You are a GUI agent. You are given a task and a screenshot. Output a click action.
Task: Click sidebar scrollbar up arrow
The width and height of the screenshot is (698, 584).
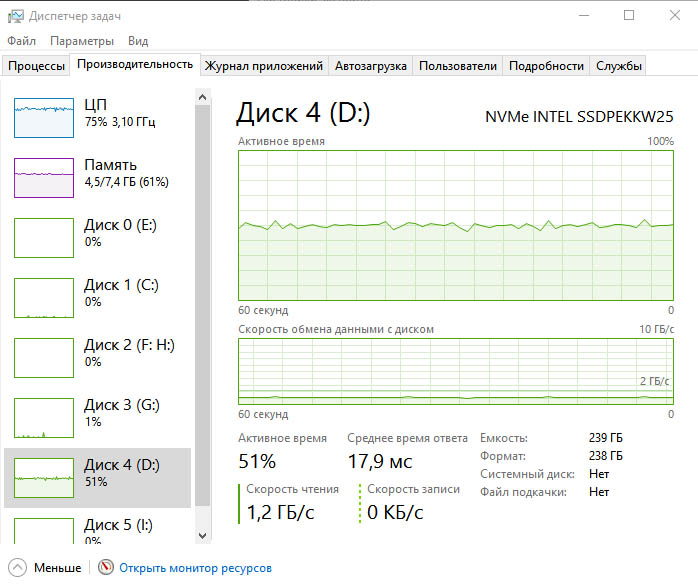pyautogui.click(x=203, y=97)
